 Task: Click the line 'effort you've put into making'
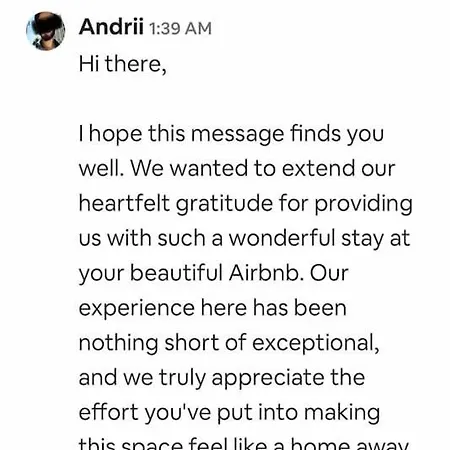[229, 413]
